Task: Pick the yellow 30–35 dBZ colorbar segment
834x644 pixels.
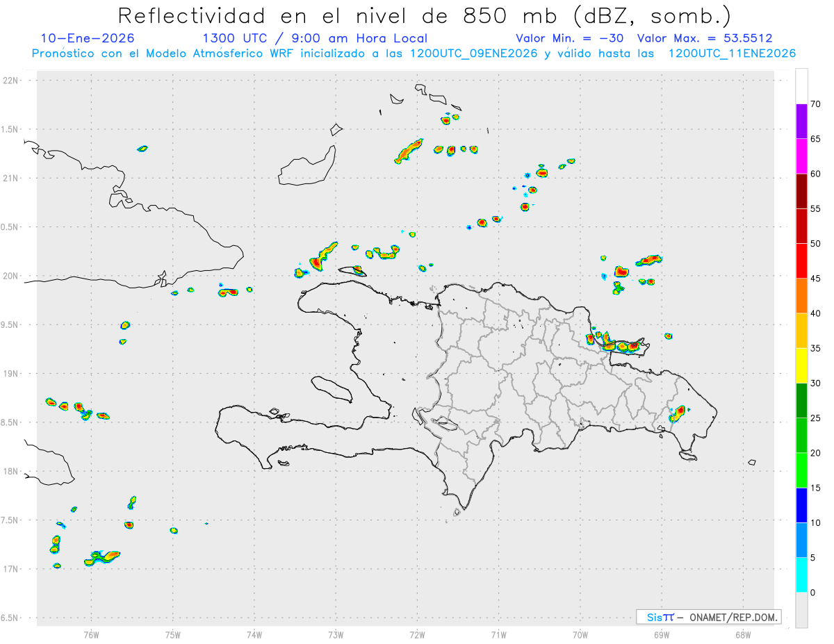Action: click(801, 365)
